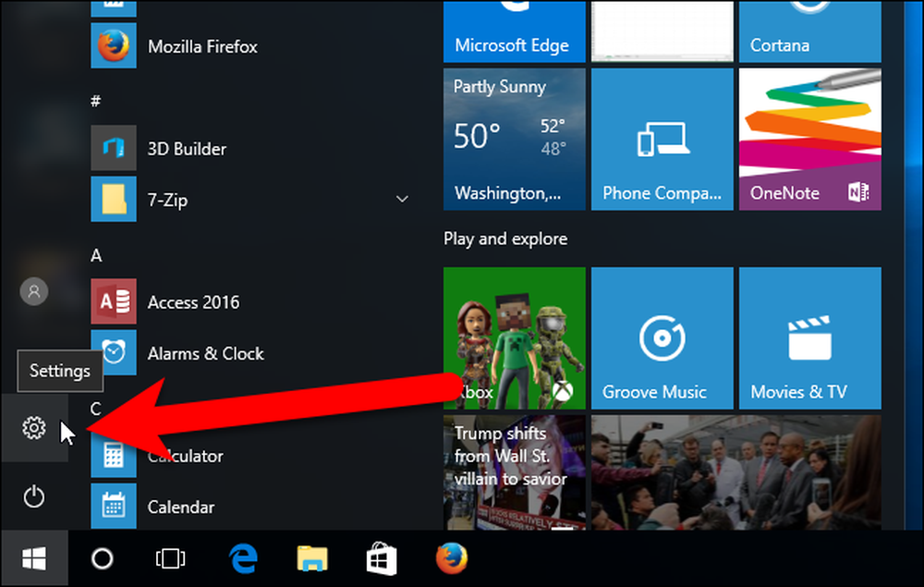The image size is (924, 587).
Task: Jump to letter A section header
Action: (x=96, y=255)
